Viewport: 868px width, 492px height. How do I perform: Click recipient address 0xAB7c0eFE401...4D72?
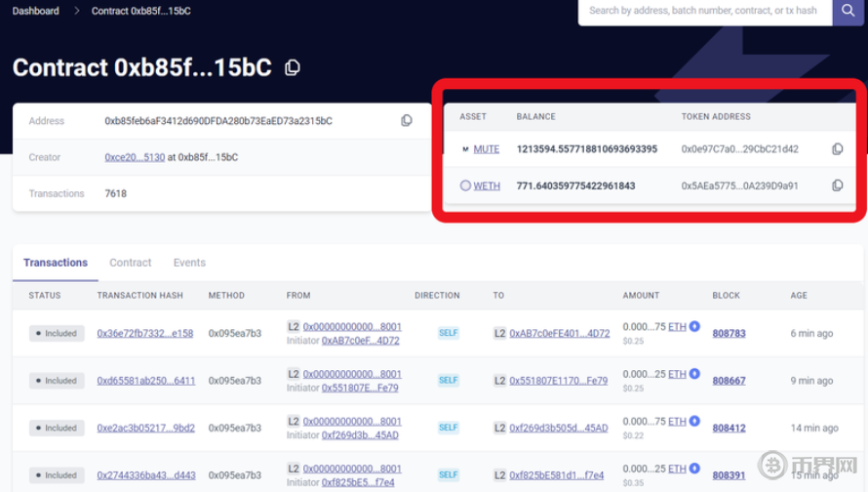[x=559, y=333]
